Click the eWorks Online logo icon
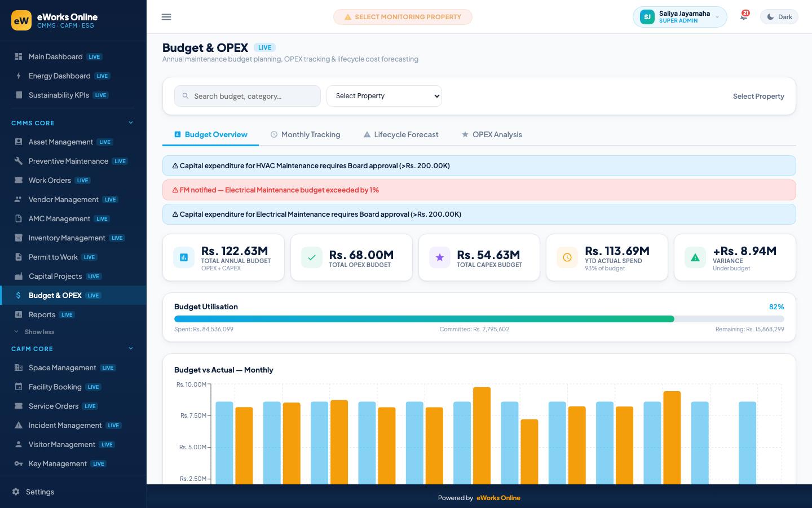Viewport: 812px width, 508px height. point(21,20)
